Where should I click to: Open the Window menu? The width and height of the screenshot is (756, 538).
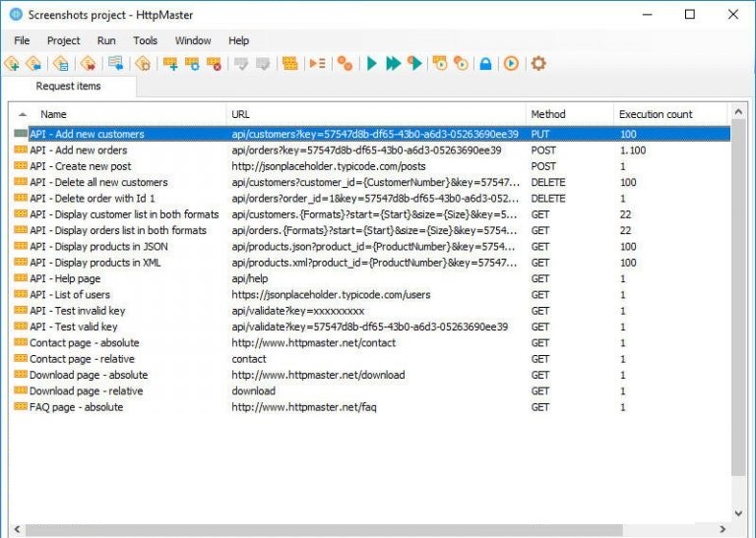193,40
